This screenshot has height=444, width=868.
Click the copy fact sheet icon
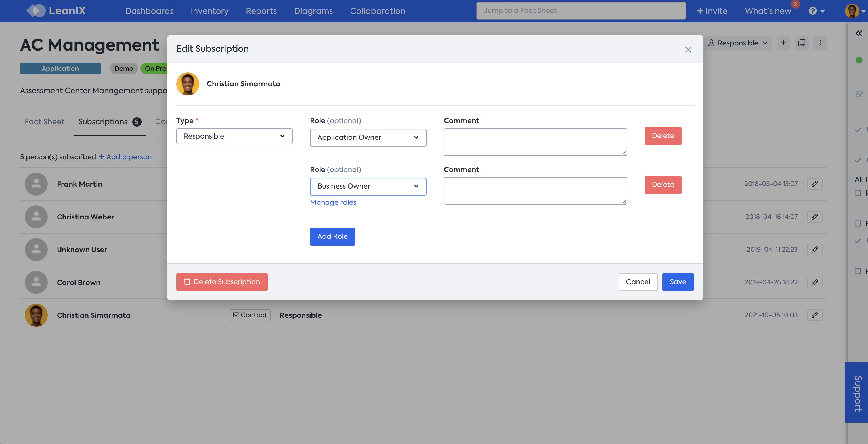[802, 43]
